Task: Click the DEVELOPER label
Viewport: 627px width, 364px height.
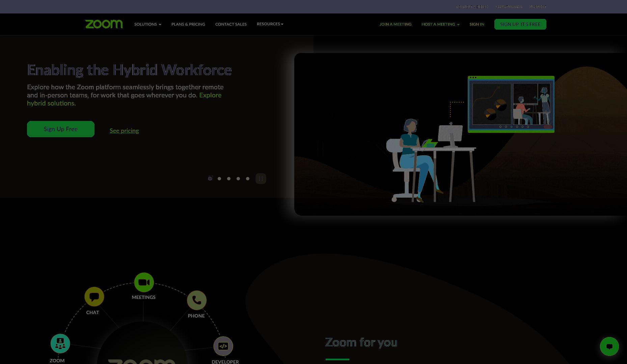Action: click(x=225, y=362)
